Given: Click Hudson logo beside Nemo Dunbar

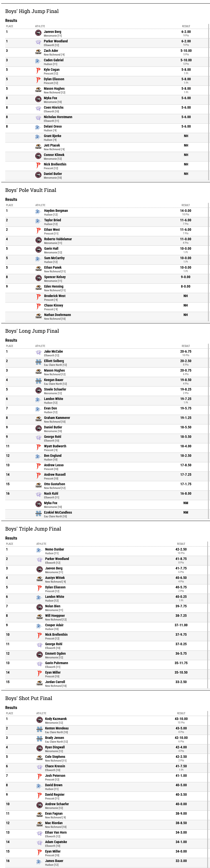Looking at the screenshot, I should coord(39,551).
